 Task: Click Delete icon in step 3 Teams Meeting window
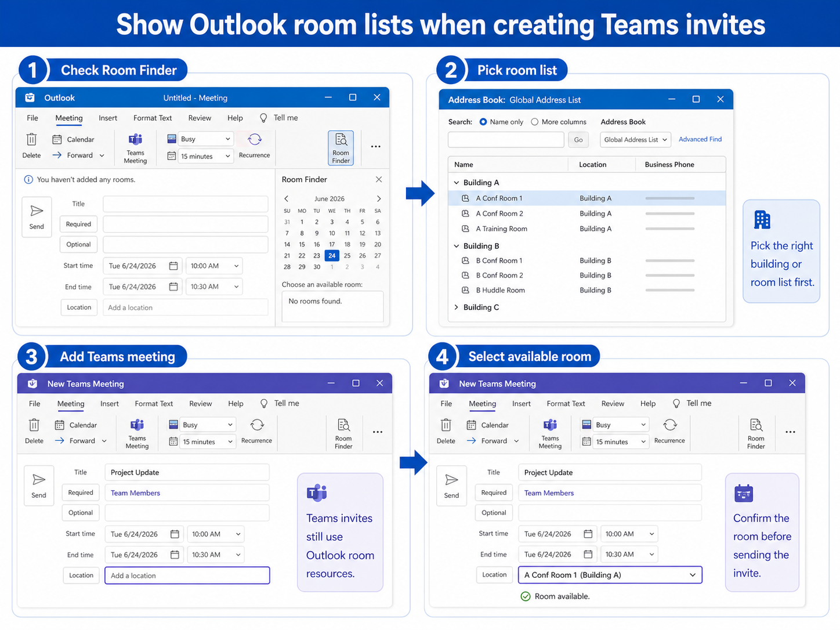[34, 425]
